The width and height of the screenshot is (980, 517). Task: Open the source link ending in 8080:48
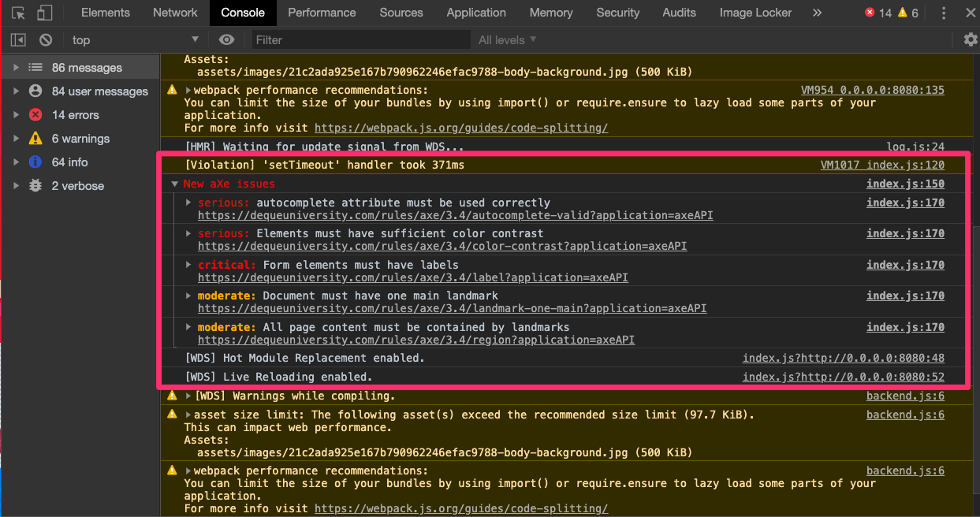coord(844,358)
